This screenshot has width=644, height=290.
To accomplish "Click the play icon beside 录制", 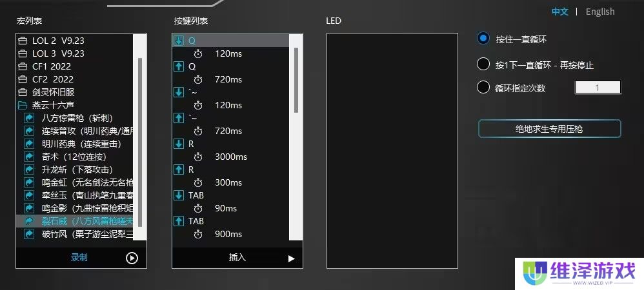I will (x=132, y=258).
